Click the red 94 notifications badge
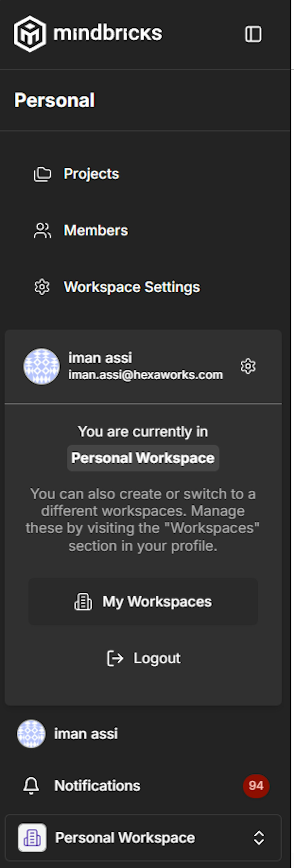Image resolution: width=294 pixels, height=868 pixels. pos(256,785)
